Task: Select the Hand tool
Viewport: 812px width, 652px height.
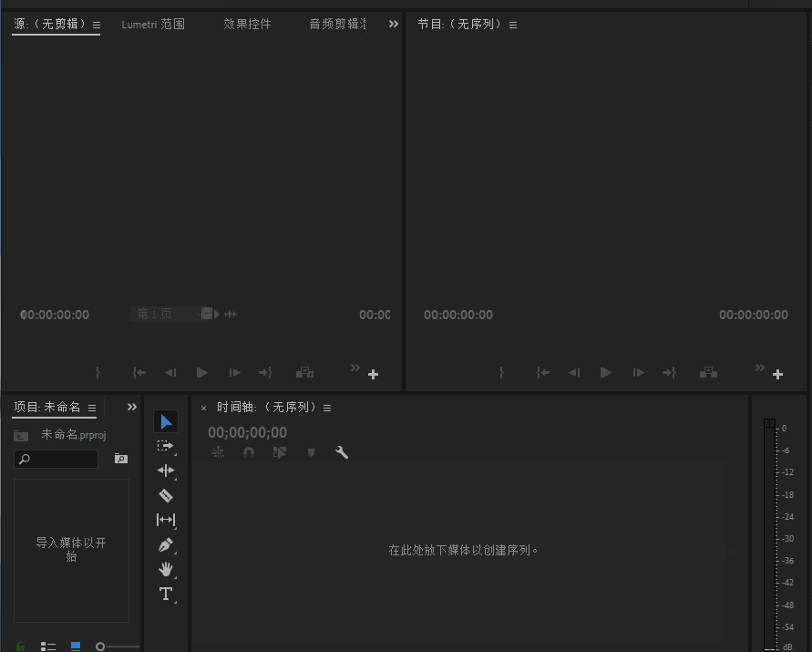Action: (x=166, y=569)
